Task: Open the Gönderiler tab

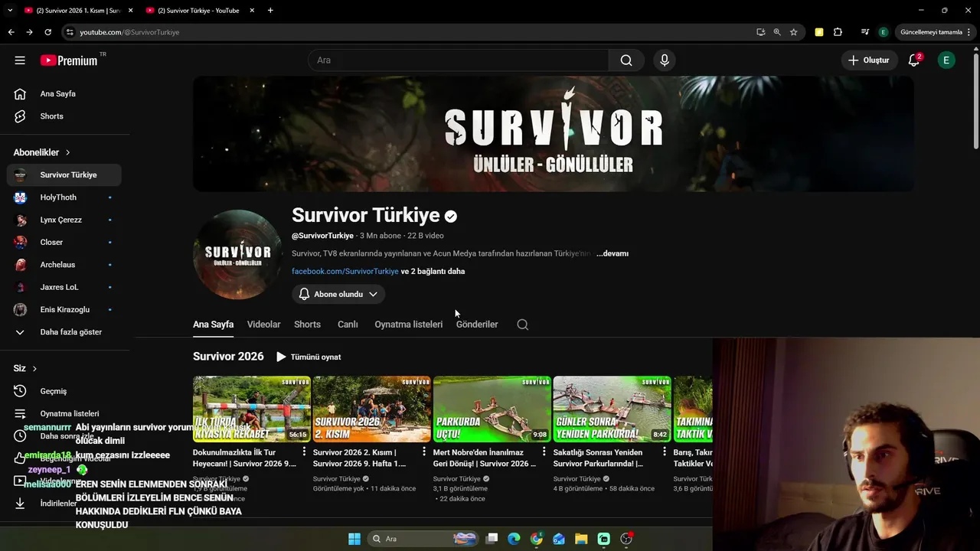Action: [x=477, y=324]
